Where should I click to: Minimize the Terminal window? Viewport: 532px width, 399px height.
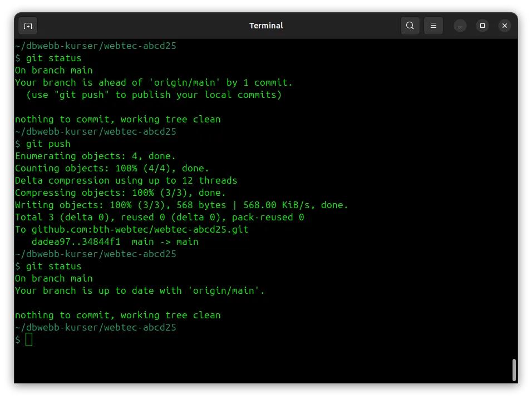[x=460, y=26]
